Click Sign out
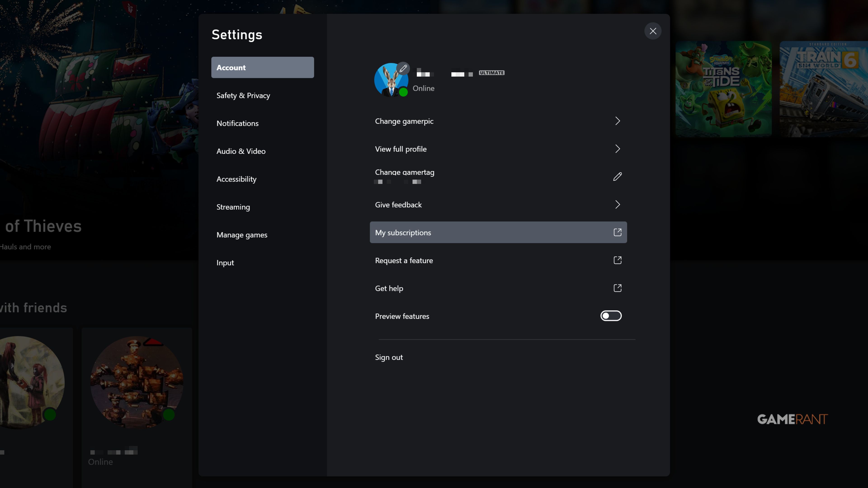 (x=389, y=357)
